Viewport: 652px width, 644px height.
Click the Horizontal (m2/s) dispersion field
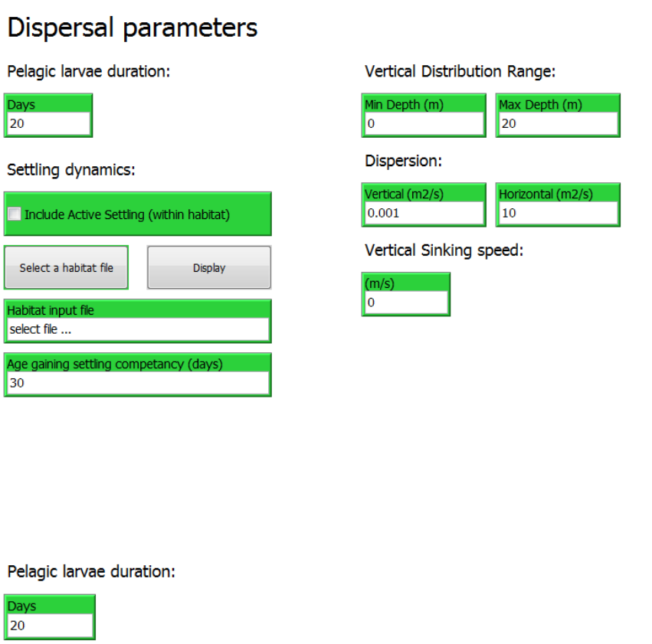[x=558, y=213]
